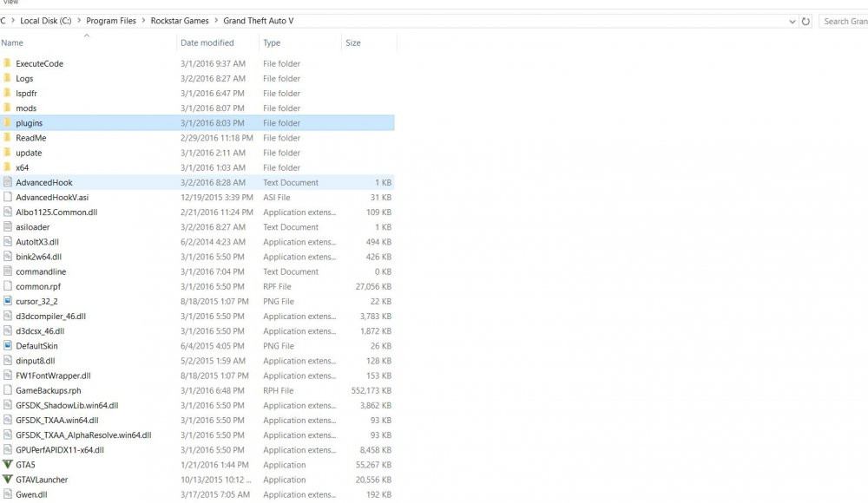Click the ExecuteCode folder icon

click(x=7, y=63)
